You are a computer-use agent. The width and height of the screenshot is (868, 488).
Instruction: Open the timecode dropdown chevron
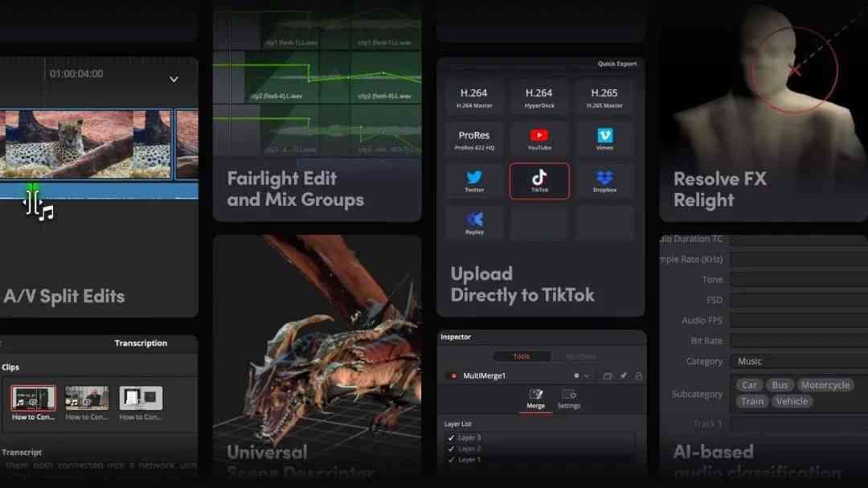coord(174,80)
